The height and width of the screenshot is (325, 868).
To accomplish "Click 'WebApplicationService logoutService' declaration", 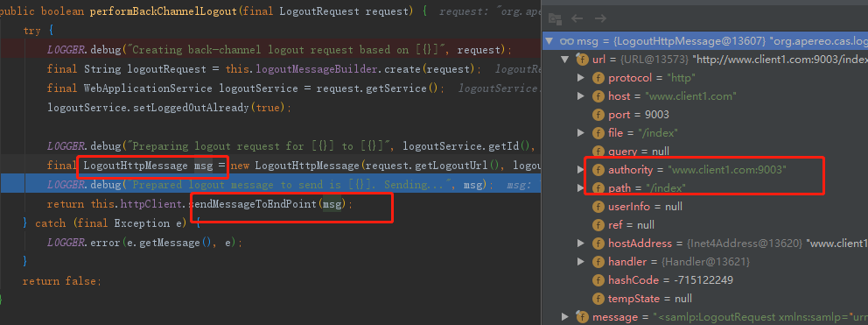I will point(191,88).
